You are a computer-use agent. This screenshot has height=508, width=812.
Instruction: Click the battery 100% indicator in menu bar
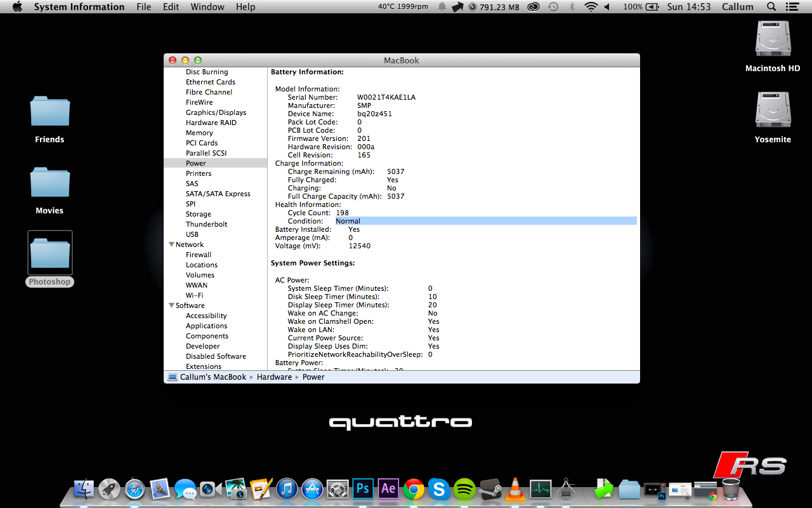(642, 7)
